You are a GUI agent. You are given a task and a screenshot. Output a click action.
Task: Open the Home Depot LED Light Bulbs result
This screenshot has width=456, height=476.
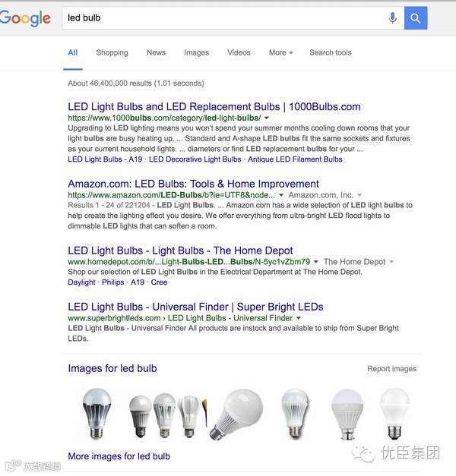point(180,251)
